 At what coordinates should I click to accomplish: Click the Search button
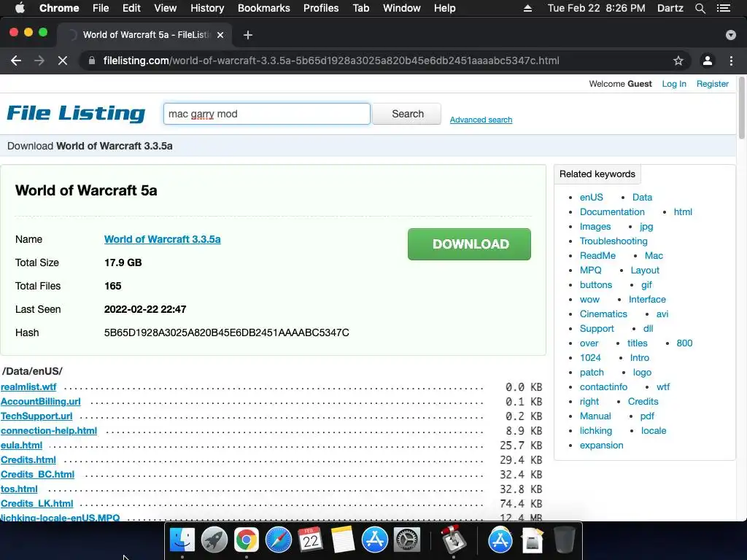pos(407,114)
